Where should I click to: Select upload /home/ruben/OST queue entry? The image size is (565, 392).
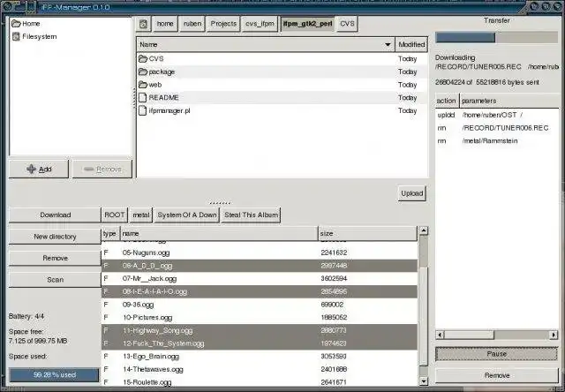(496, 115)
